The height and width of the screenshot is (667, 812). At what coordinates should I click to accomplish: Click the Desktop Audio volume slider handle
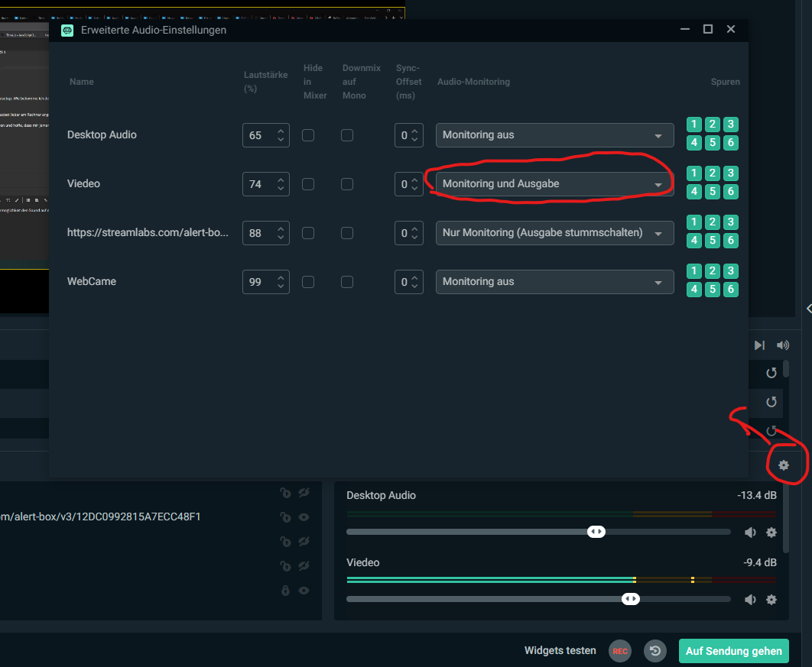[596, 532]
